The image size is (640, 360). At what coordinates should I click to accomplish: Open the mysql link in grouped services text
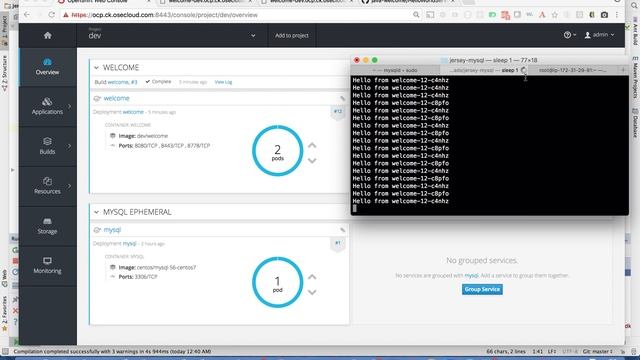tap(471, 276)
